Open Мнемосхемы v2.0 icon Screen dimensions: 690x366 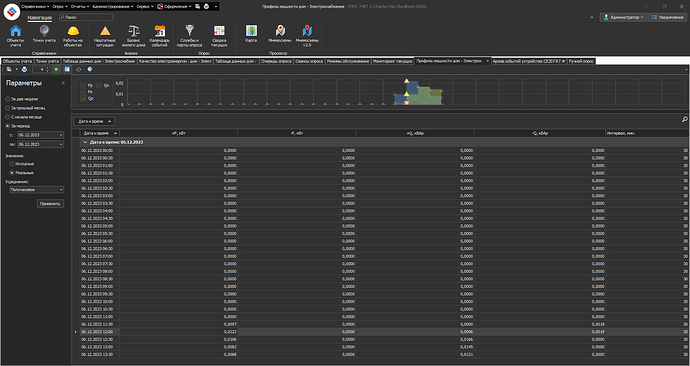pyautogui.click(x=307, y=31)
